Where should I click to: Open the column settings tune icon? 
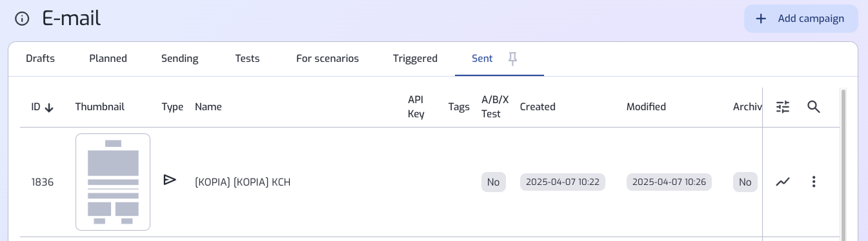pos(783,107)
